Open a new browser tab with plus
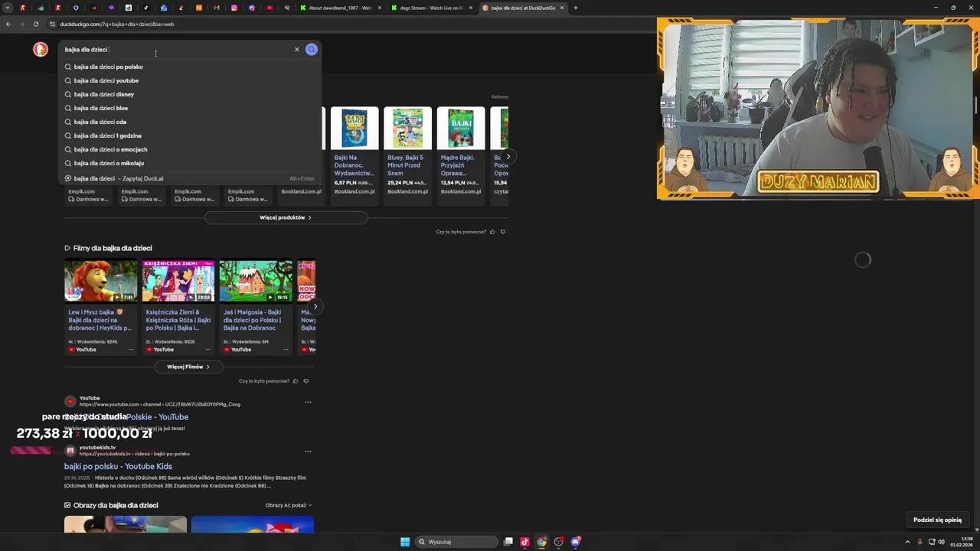This screenshot has width=980, height=551. point(576,8)
